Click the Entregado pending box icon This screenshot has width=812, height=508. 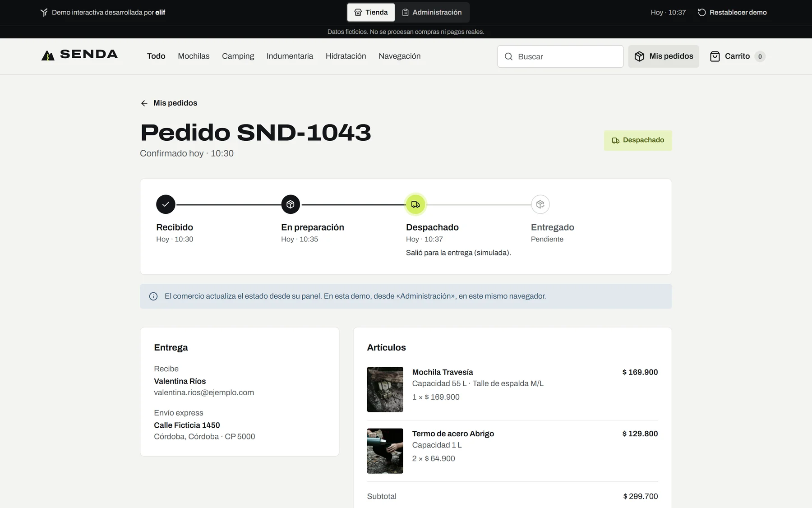pyautogui.click(x=540, y=204)
